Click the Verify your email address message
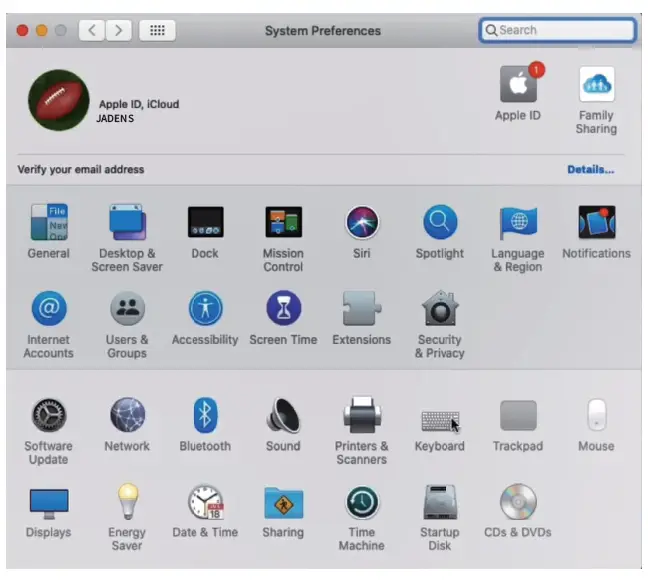 [x=81, y=169]
